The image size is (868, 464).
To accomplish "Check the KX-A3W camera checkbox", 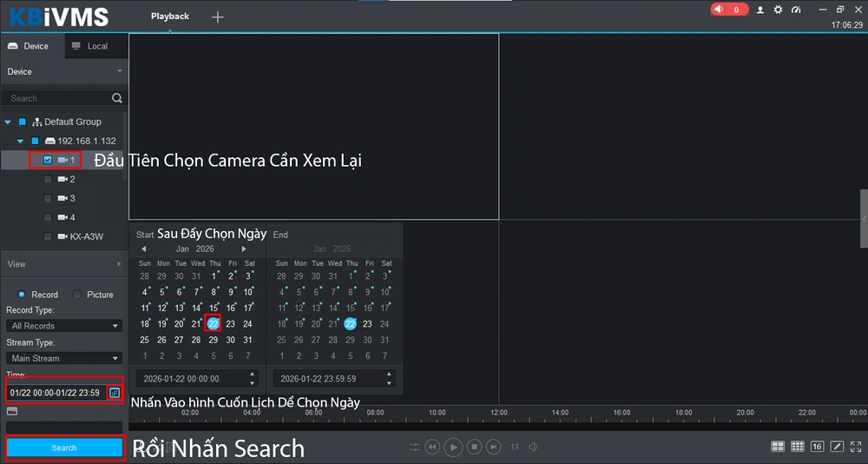I will pyautogui.click(x=48, y=236).
